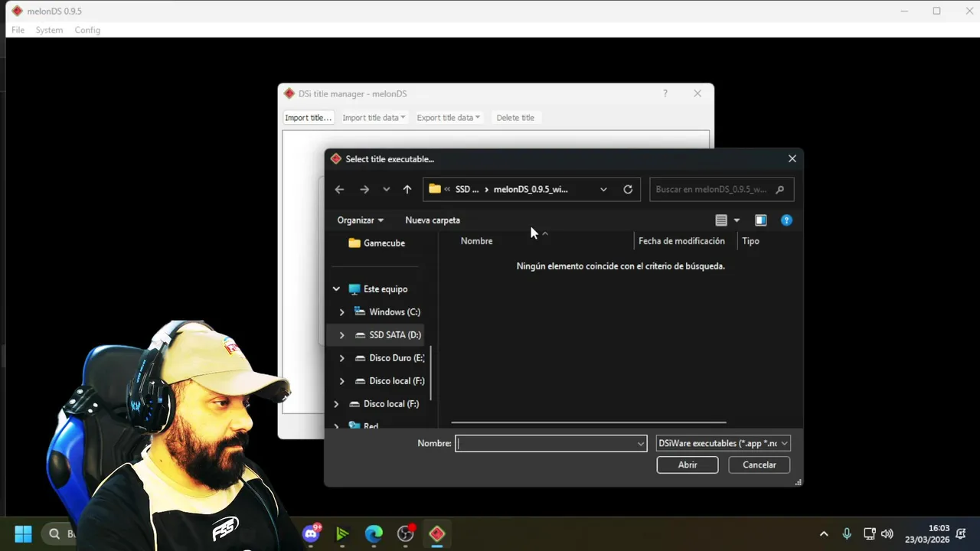This screenshot has height=551, width=980.
Task: Open Import title data dropdown
Action: (x=374, y=118)
